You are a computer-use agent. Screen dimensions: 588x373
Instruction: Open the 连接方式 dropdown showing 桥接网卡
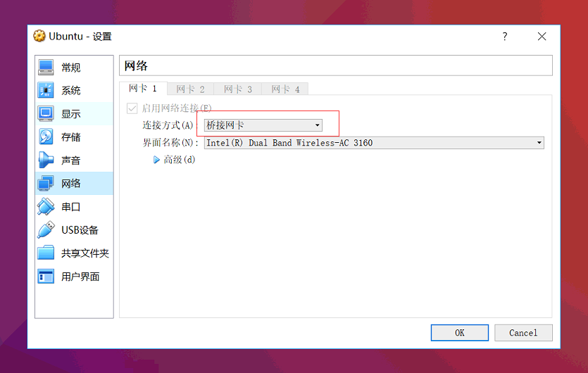(263, 125)
